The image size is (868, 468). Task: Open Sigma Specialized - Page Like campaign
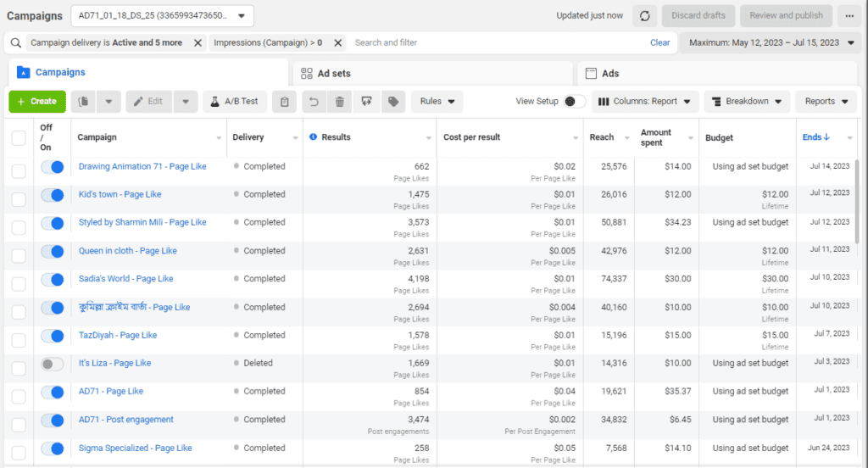coord(135,448)
